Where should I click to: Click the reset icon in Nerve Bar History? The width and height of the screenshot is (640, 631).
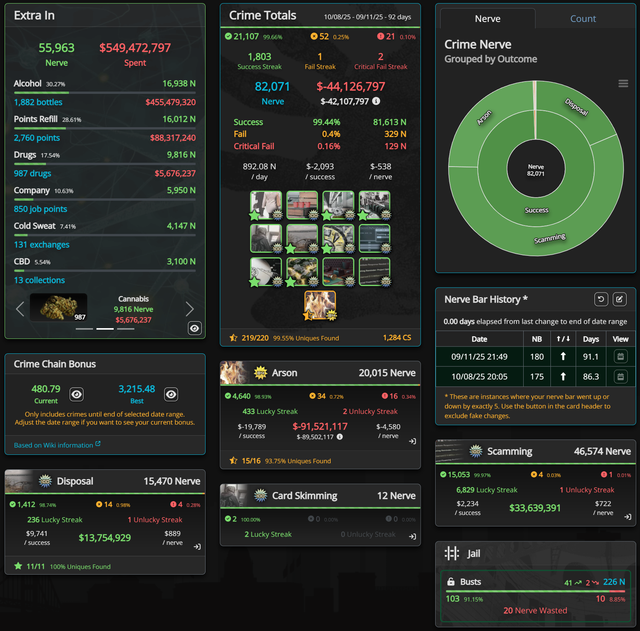(601, 299)
